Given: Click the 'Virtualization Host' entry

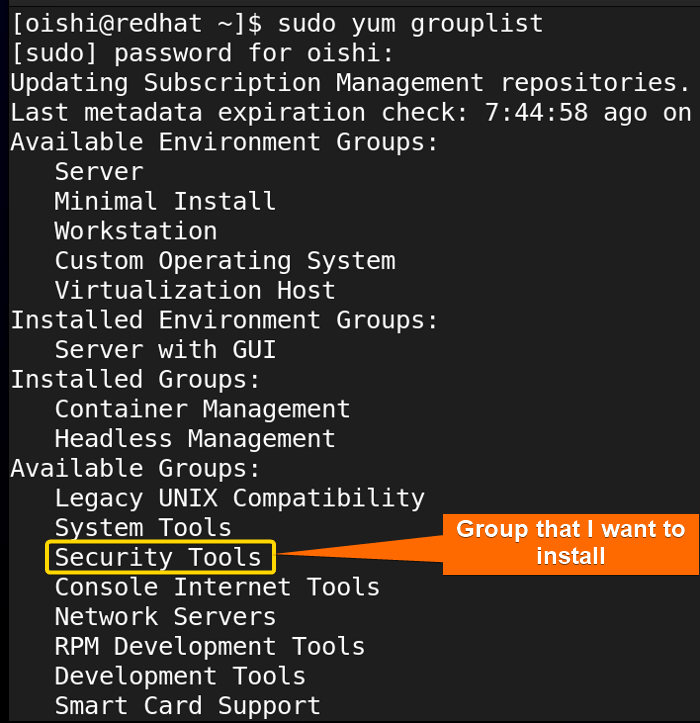Looking at the screenshot, I should (195, 290).
